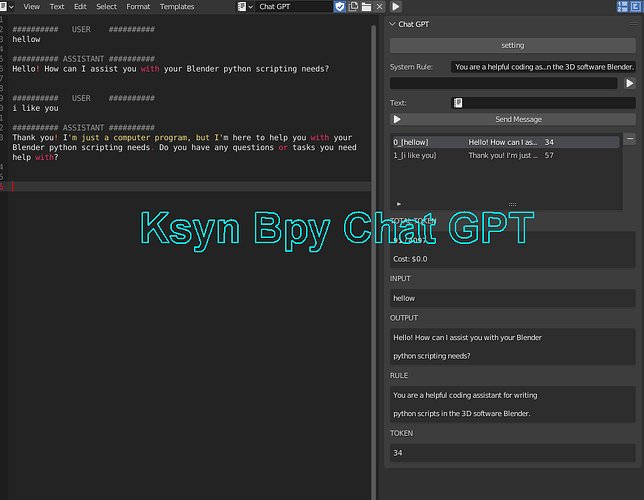Click the list resize grip handle
Image resolution: width=644 pixels, height=500 pixels.
click(x=512, y=204)
